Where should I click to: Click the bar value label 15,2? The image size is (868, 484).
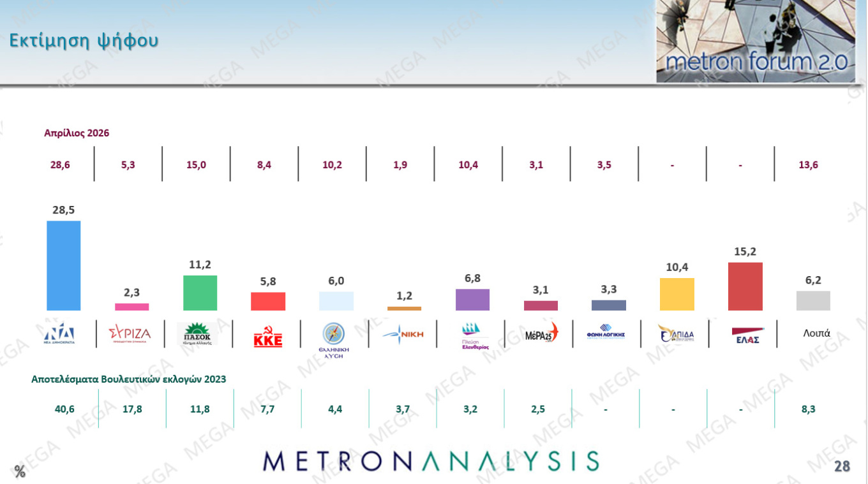[x=745, y=251]
